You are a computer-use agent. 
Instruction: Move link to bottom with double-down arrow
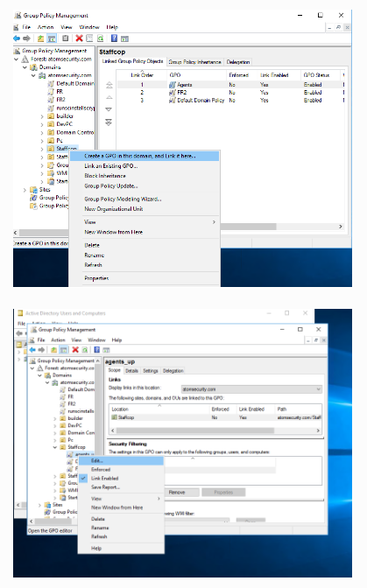pos(109,122)
